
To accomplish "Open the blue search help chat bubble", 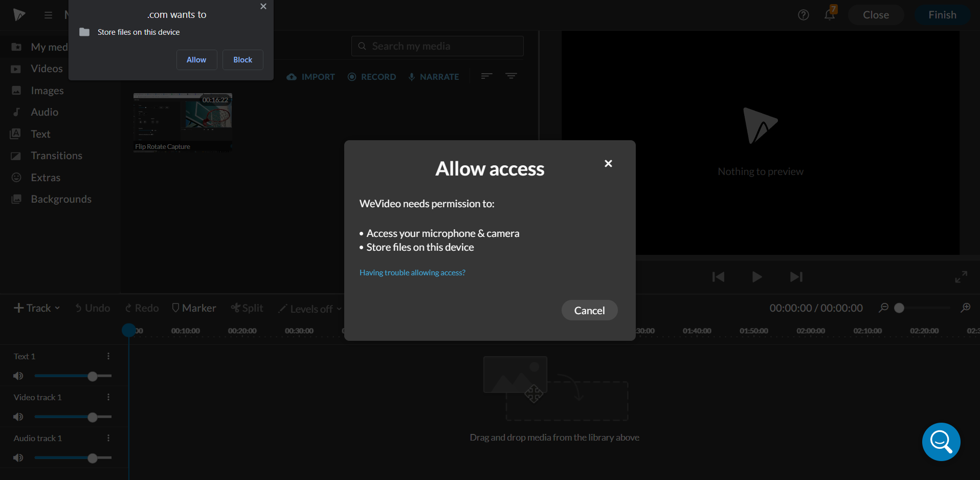I will [941, 442].
